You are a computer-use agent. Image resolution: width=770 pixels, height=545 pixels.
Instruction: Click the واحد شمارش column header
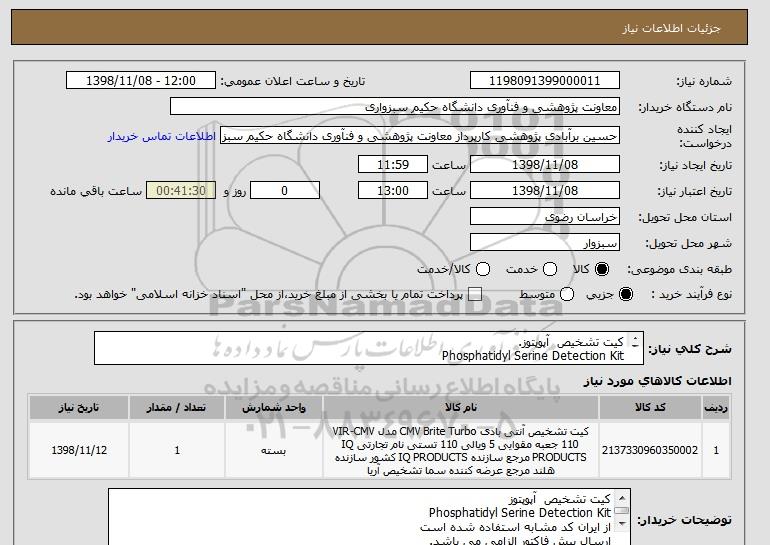274,408
